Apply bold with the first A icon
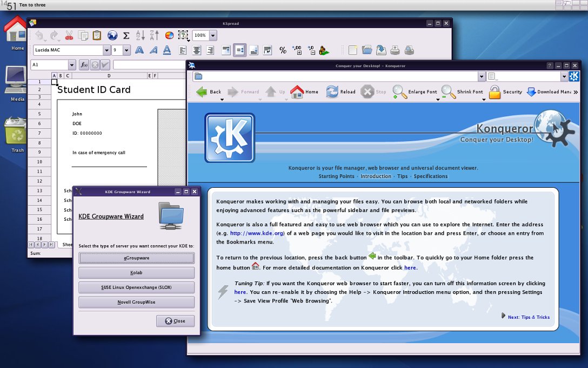Screen dimensions: 588x368 (139, 50)
